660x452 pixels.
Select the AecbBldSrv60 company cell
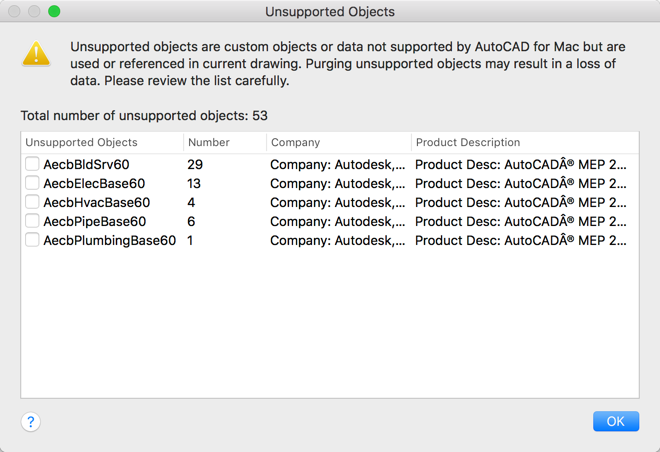338,164
